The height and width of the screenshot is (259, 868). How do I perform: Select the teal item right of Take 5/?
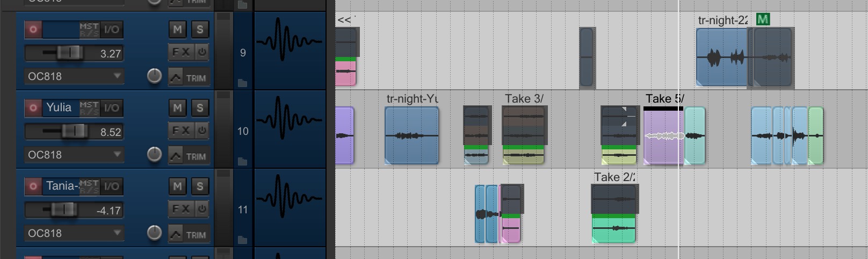pos(695,135)
